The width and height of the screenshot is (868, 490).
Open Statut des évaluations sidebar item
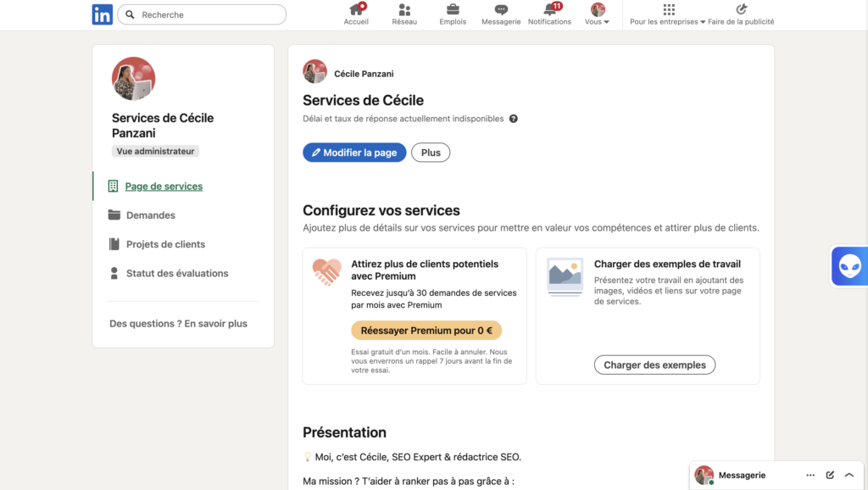click(x=177, y=274)
